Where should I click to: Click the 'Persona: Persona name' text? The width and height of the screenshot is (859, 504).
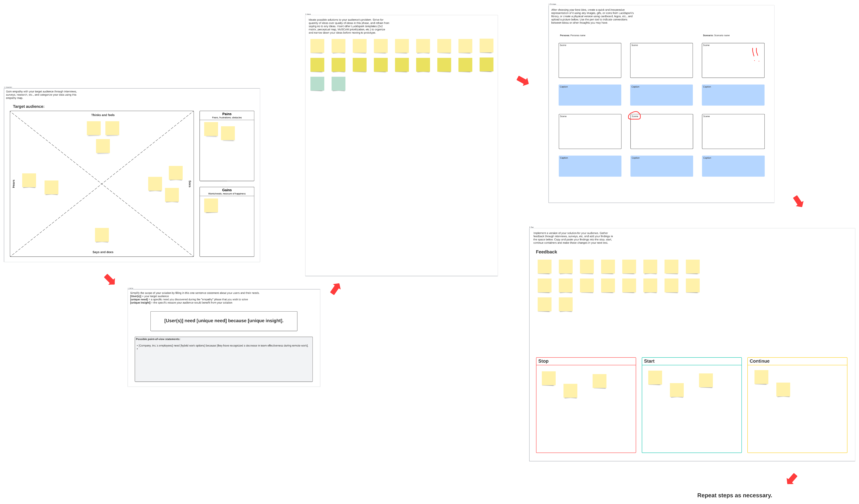[x=572, y=35]
